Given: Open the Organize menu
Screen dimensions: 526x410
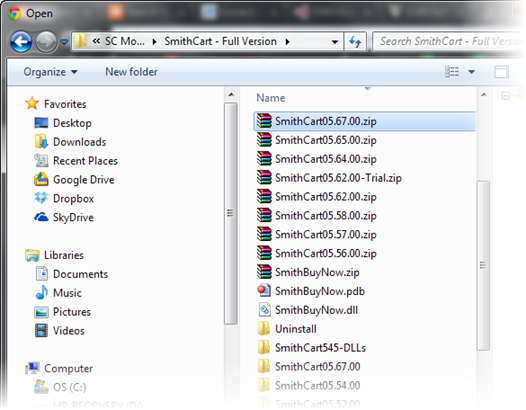Looking at the screenshot, I should pyautogui.click(x=50, y=72).
